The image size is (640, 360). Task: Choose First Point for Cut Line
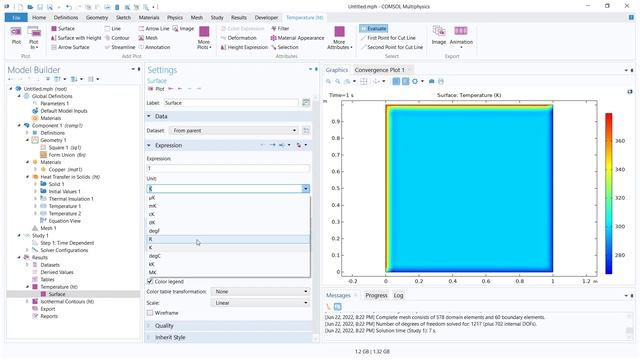click(x=388, y=38)
